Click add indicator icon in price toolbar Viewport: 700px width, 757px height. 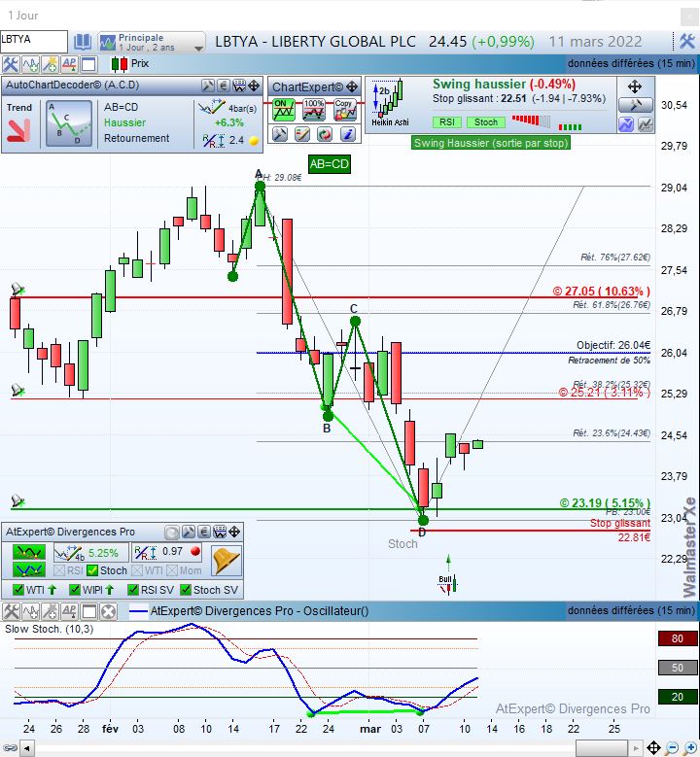(30, 64)
